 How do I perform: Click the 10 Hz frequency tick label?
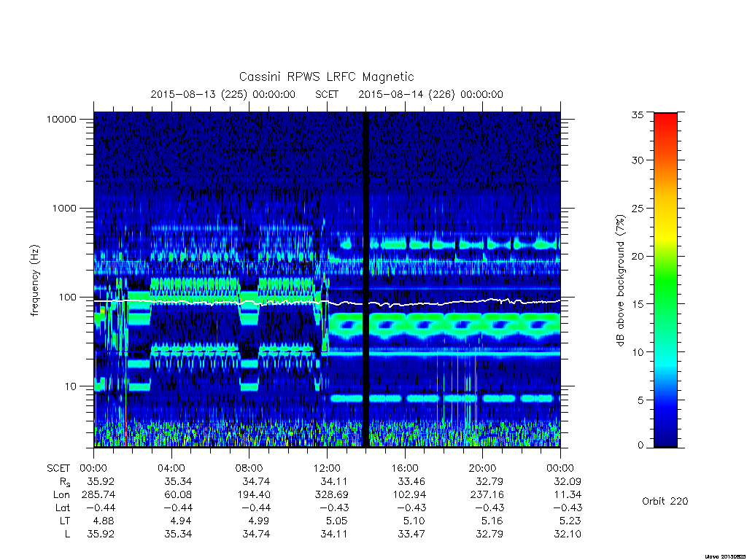point(71,386)
